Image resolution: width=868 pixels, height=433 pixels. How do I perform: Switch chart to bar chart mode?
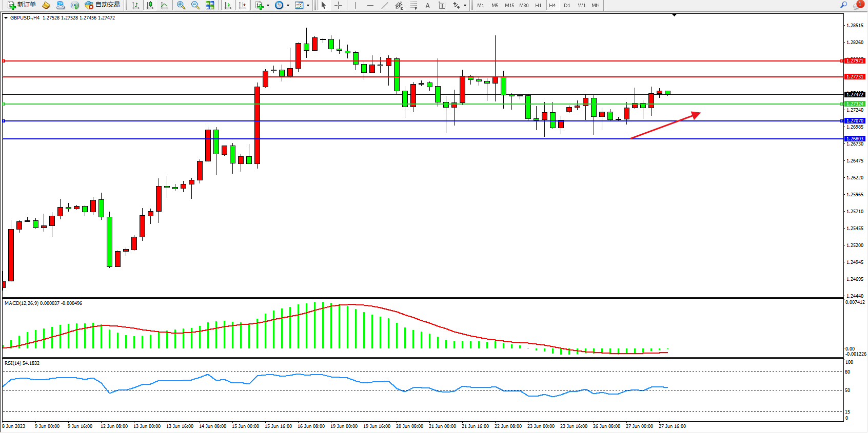pyautogui.click(x=135, y=5)
